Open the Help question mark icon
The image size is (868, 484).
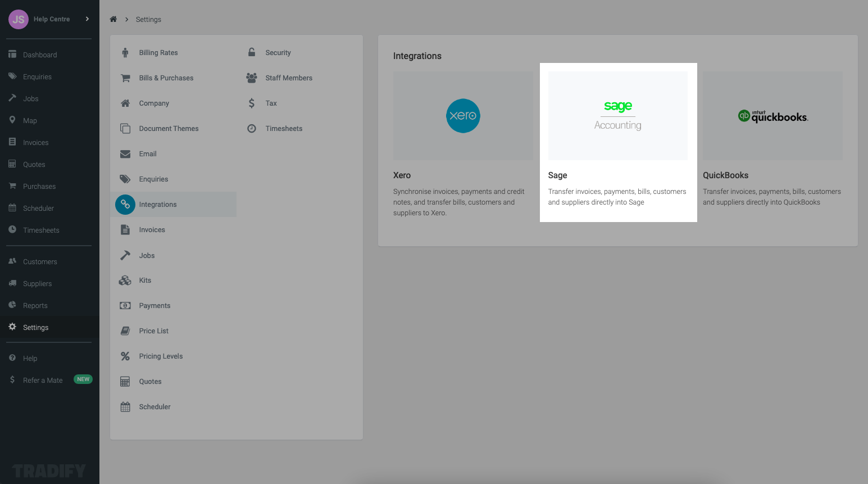point(12,358)
